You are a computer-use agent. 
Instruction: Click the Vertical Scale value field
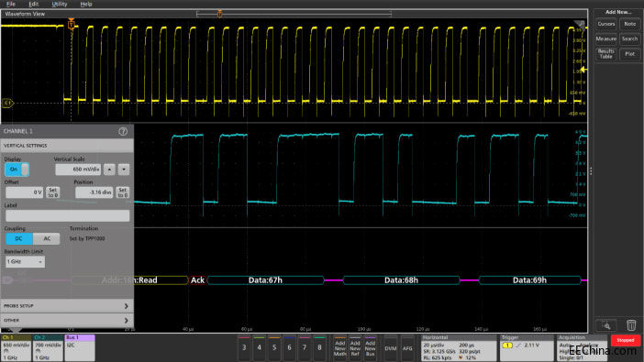pos(78,170)
